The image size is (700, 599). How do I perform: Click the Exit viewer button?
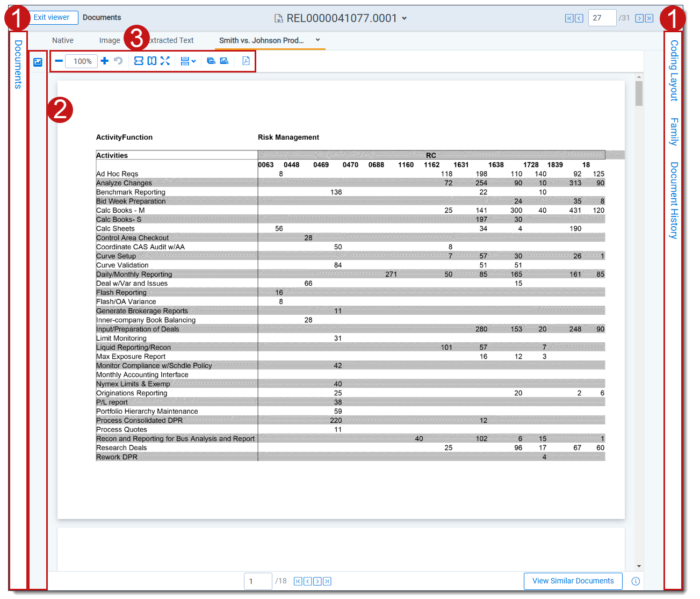point(52,18)
